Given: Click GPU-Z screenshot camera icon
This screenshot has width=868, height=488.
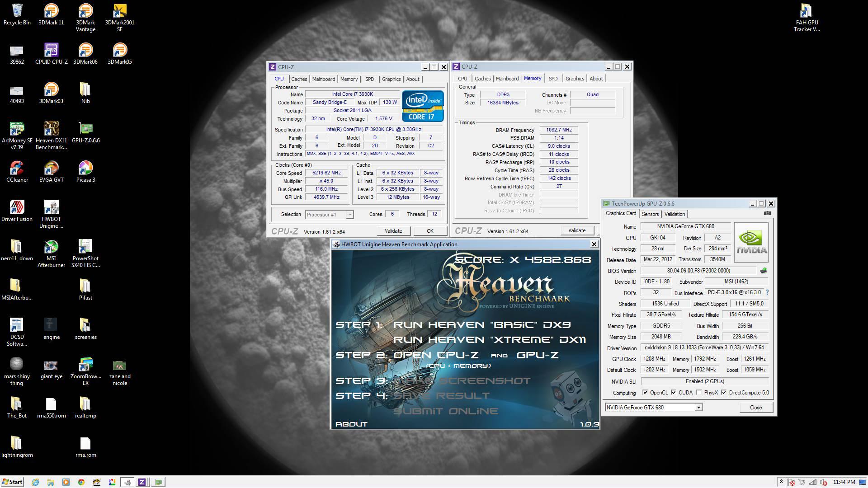Looking at the screenshot, I should (767, 213).
